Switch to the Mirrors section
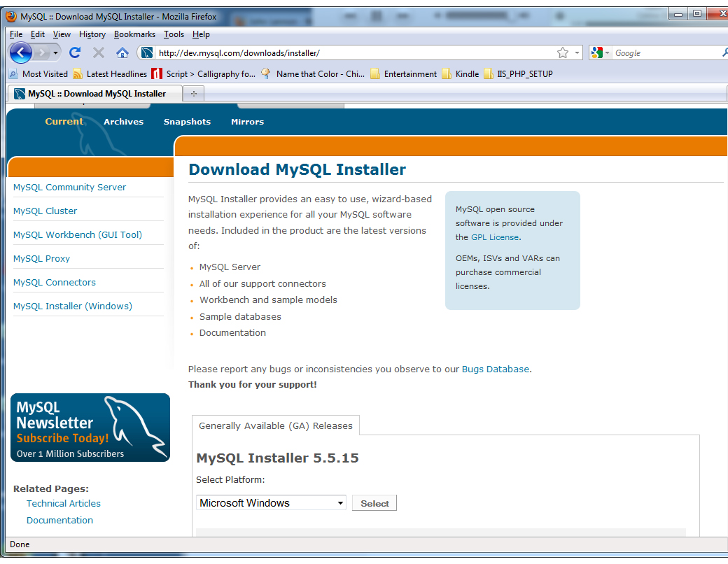The image size is (728, 564). pyautogui.click(x=248, y=122)
